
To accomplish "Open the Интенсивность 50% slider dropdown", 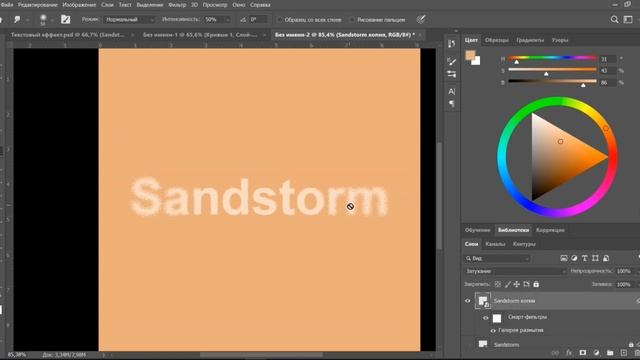I will [x=227, y=20].
